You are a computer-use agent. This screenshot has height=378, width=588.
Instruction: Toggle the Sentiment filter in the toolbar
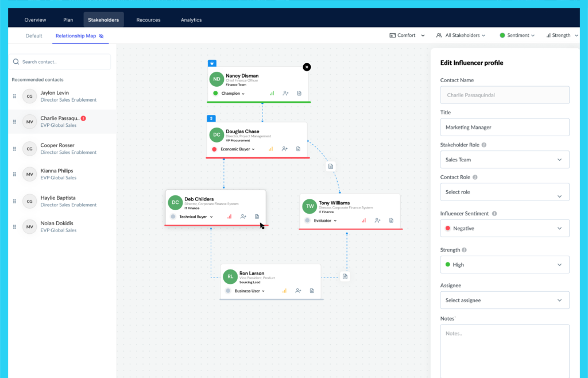pyautogui.click(x=517, y=35)
